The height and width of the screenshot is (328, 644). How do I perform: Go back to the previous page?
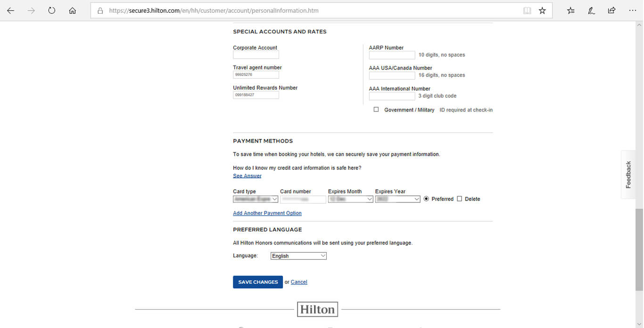11,10
